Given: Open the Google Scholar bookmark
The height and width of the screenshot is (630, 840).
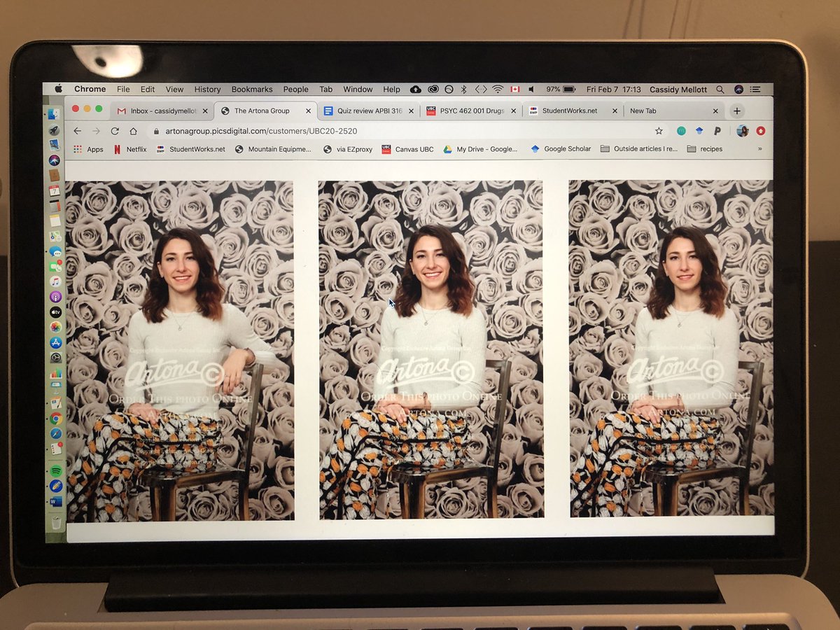Looking at the screenshot, I should click(561, 148).
